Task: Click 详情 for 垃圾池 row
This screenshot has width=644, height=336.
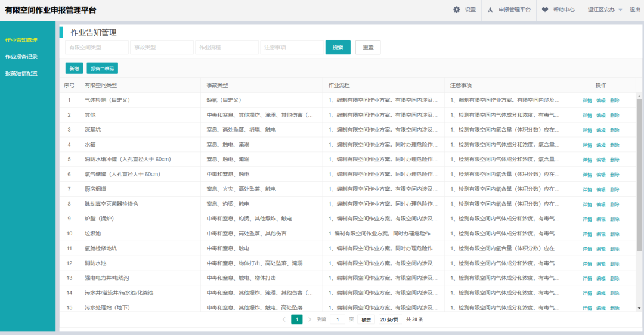Action: pyautogui.click(x=587, y=234)
